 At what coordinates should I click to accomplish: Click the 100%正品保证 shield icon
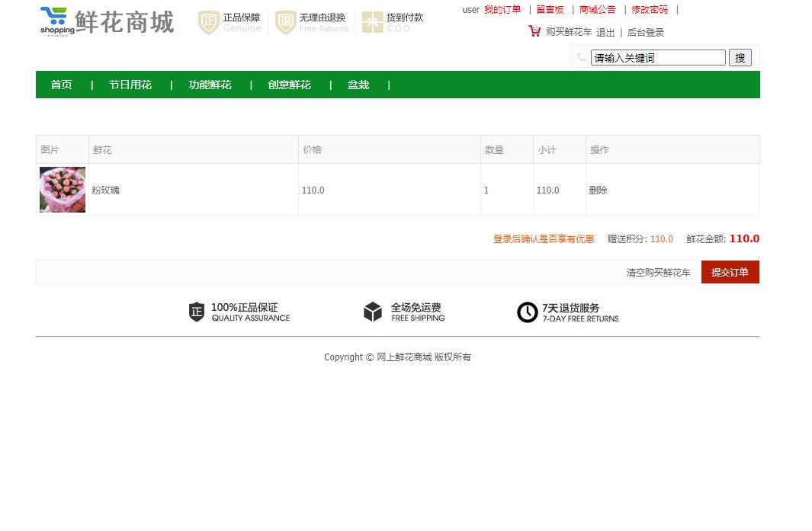[197, 312]
